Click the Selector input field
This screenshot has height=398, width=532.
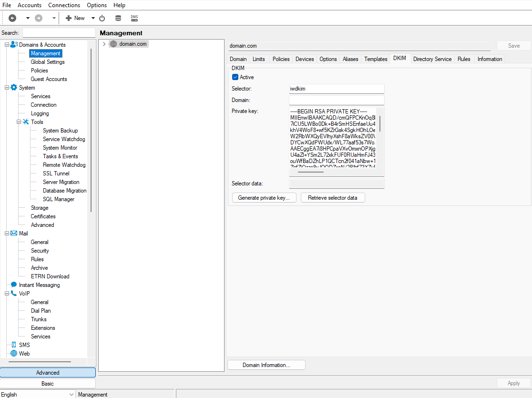pyautogui.click(x=336, y=89)
